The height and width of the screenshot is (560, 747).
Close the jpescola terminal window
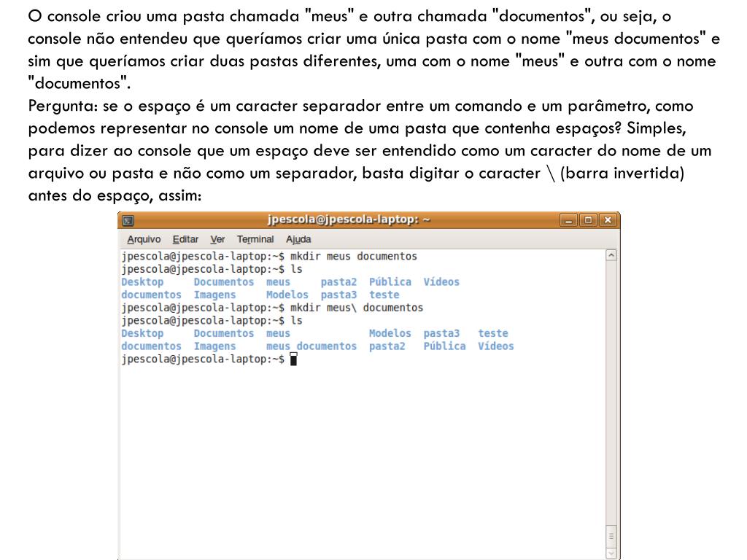[x=608, y=220]
